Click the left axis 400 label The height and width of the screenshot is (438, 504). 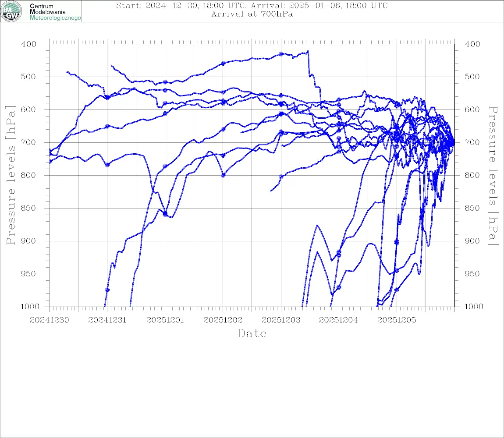click(28, 44)
